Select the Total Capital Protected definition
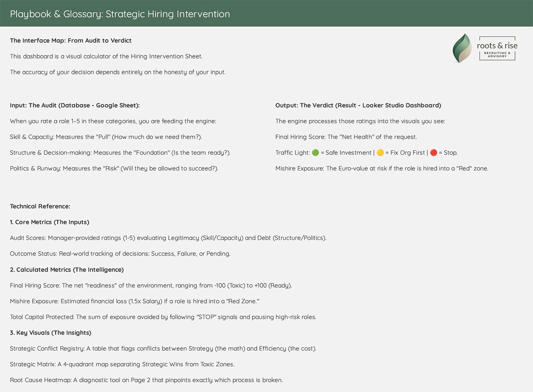 pyautogui.click(x=163, y=317)
